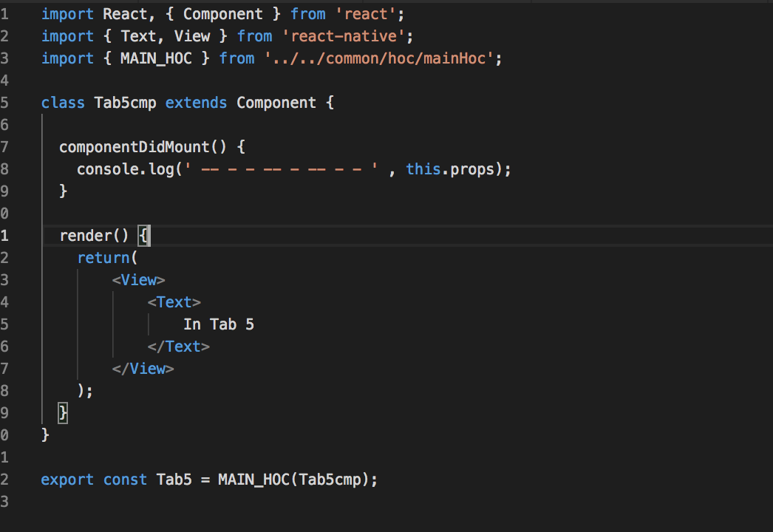The image size is (773, 532).
Task: Click this.props in console.log
Action: click(450, 169)
